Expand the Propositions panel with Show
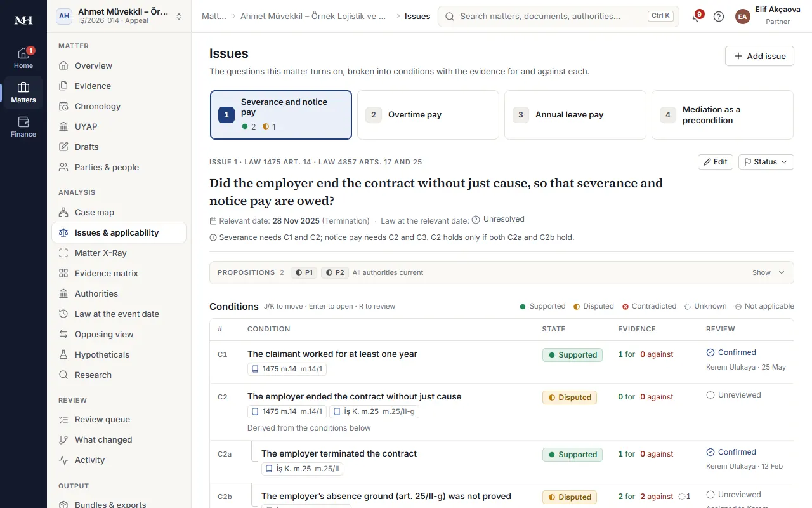Screen dimensions: 812x508 (x=768, y=272)
